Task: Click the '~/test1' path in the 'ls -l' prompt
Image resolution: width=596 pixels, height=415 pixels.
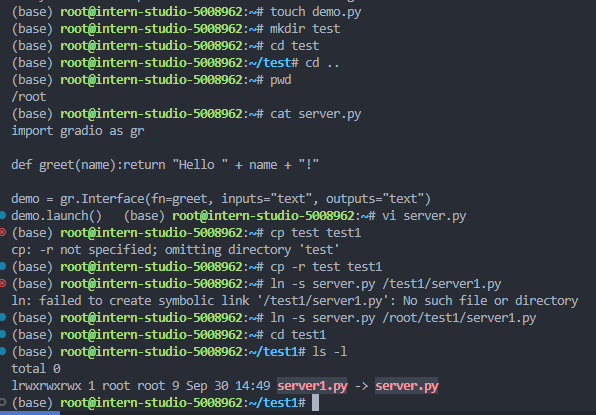Action: (x=273, y=352)
